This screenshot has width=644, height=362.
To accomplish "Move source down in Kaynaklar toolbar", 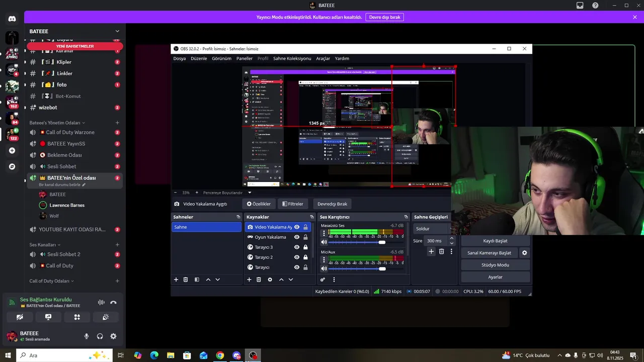I will tap(291, 280).
